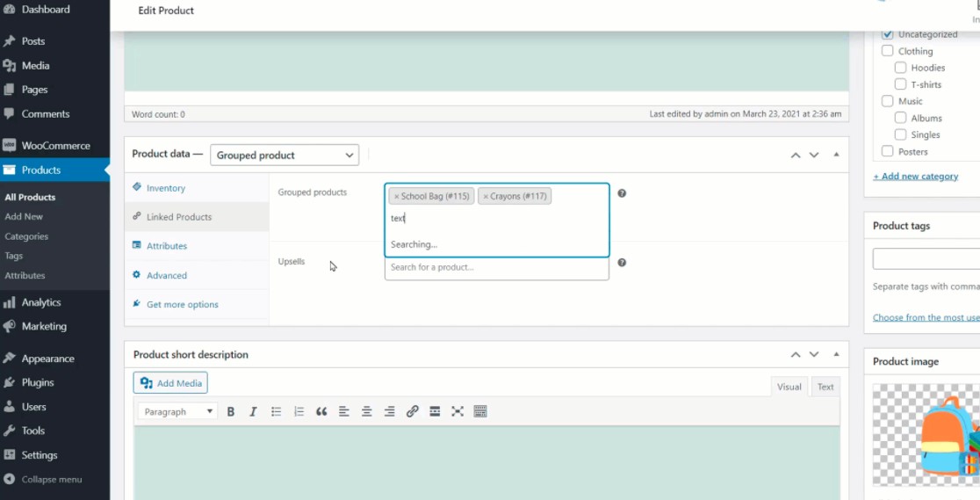Enable the Music category checkbox
Image resolution: width=980 pixels, height=500 pixels.
887,101
